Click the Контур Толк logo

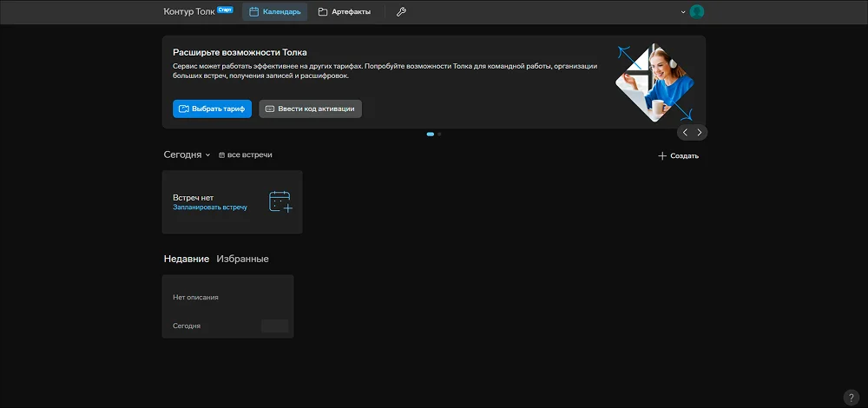(x=189, y=11)
